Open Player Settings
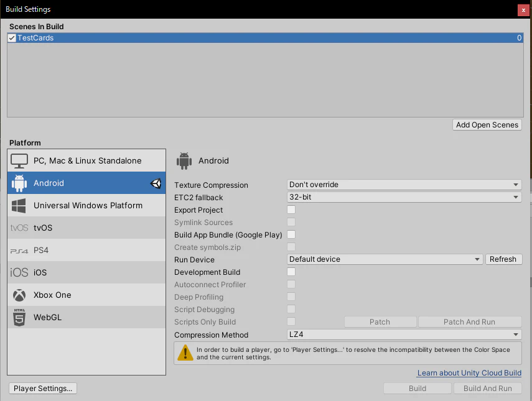Screen dimensions: 532x401 coord(43,389)
